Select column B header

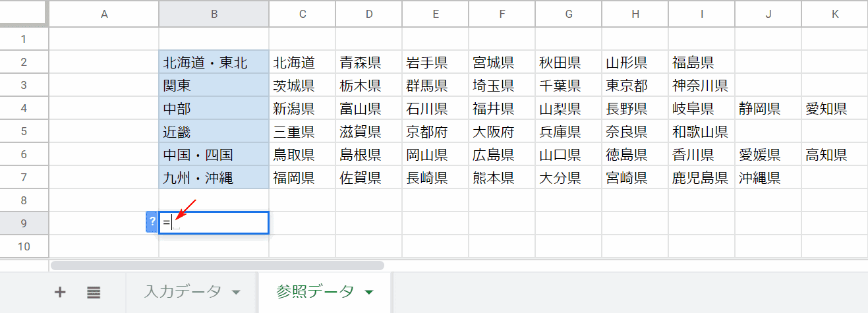214,13
